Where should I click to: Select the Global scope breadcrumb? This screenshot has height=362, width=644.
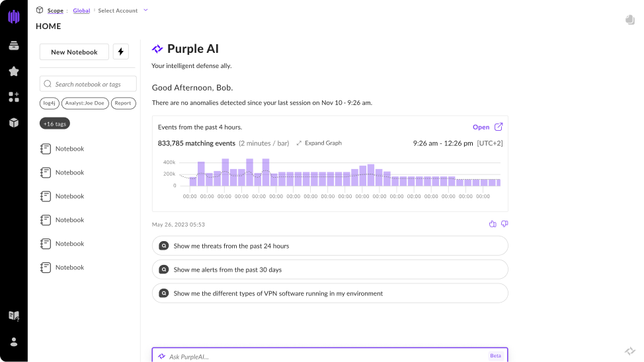pyautogui.click(x=81, y=11)
